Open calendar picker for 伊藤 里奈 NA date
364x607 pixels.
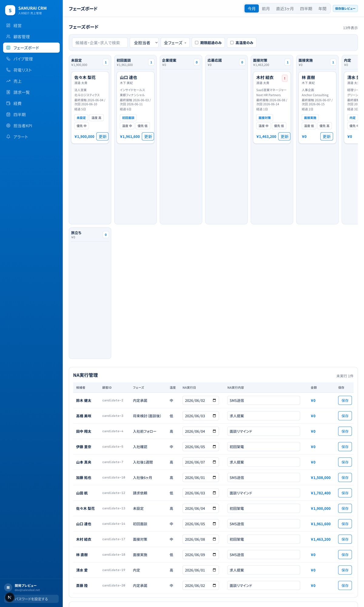click(214, 447)
